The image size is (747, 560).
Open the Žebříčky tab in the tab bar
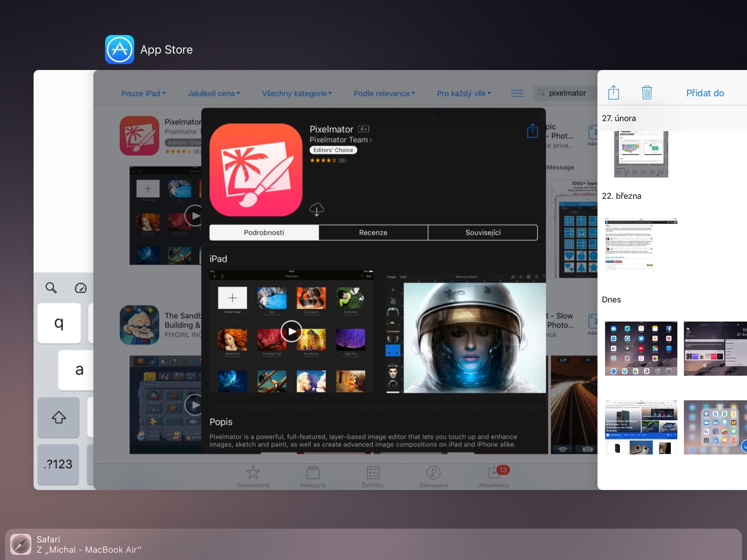coord(373,476)
